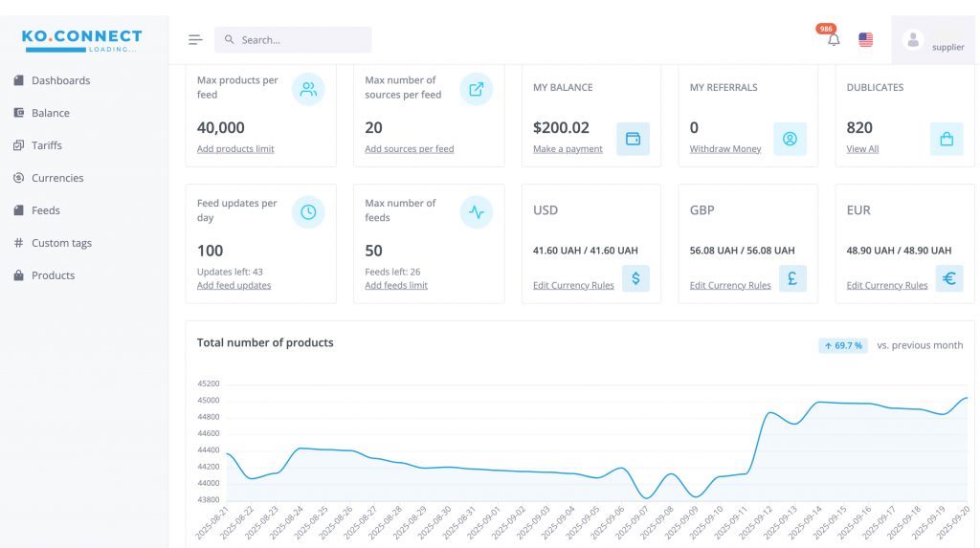Viewport: 980px width, 548px height.
Task: Click View All under Dublicates
Action: pos(862,149)
